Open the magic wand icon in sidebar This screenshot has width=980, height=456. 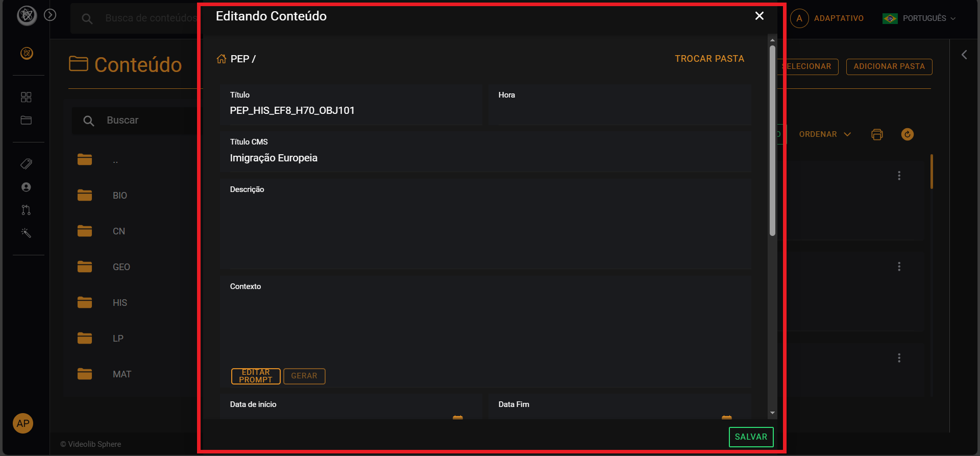[26, 233]
